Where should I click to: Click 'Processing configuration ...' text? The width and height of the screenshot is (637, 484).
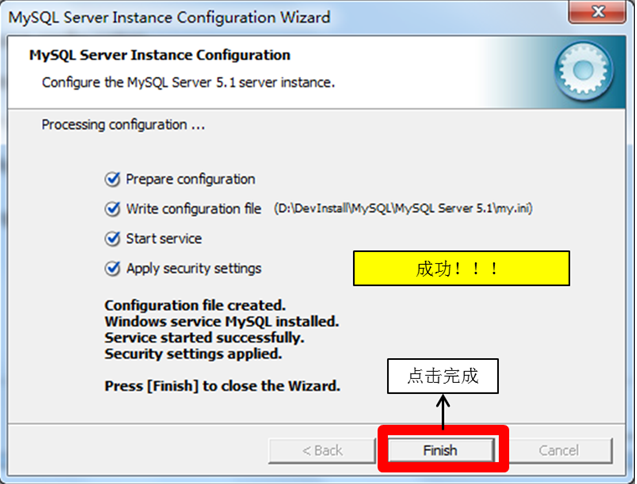pyautogui.click(x=123, y=125)
